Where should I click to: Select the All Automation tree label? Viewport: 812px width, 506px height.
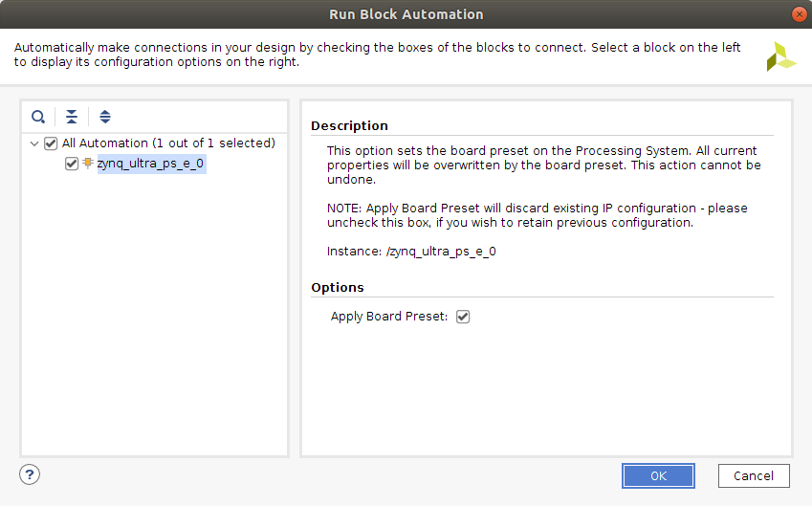tap(168, 143)
